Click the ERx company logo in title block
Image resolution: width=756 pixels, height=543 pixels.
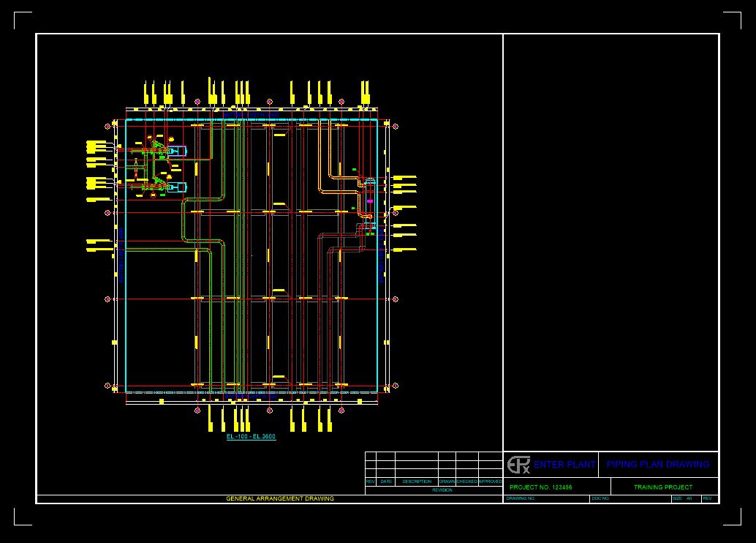pos(518,465)
